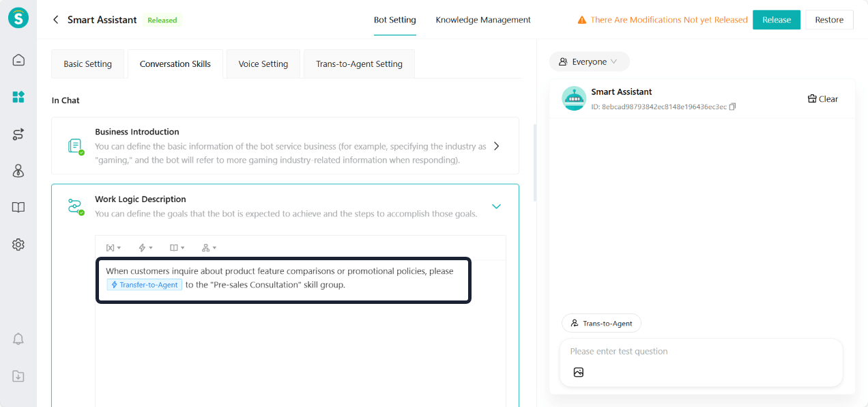Open the flow routing icon in sidebar
This screenshot has width=868, height=407.
point(18,135)
